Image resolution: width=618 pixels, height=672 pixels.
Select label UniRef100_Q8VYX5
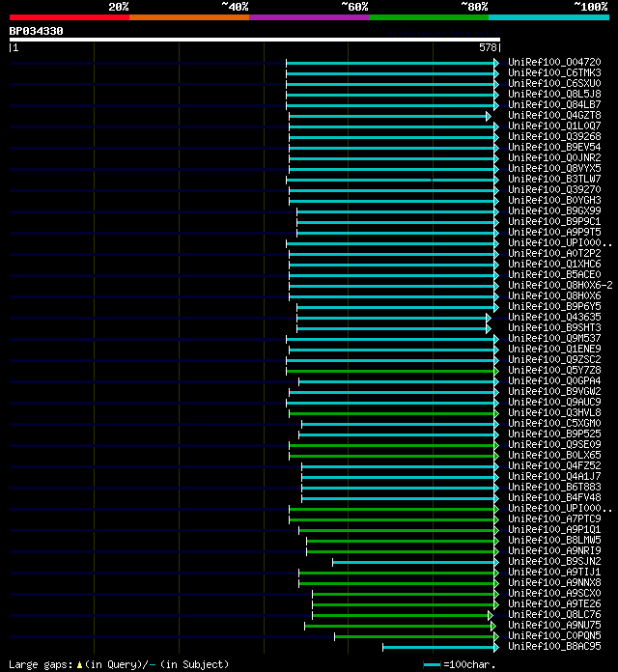coord(554,168)
